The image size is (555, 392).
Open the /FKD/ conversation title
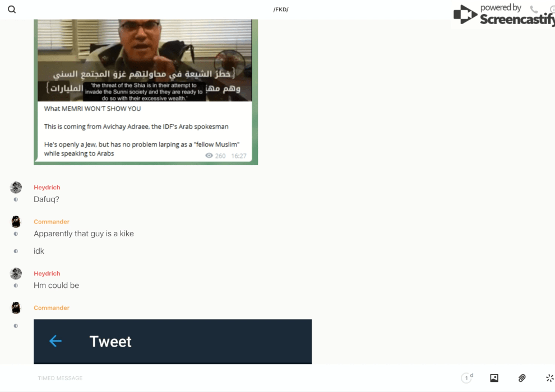(280, 10)
